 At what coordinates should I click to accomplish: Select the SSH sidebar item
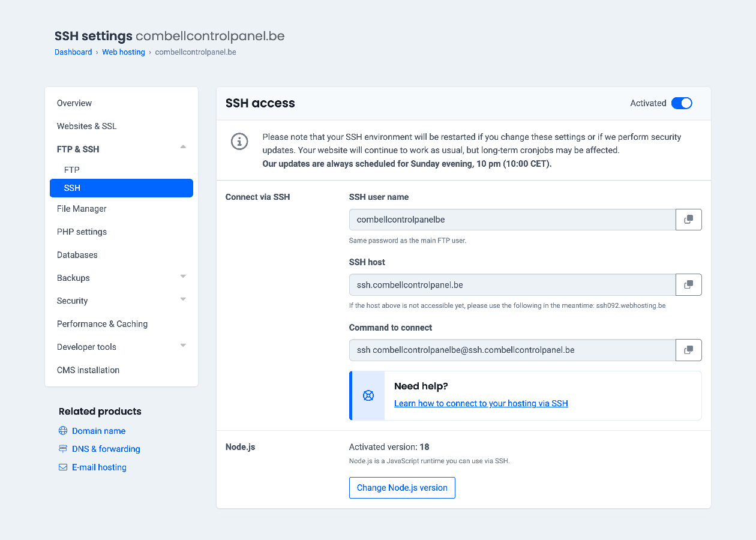[121, 188]
